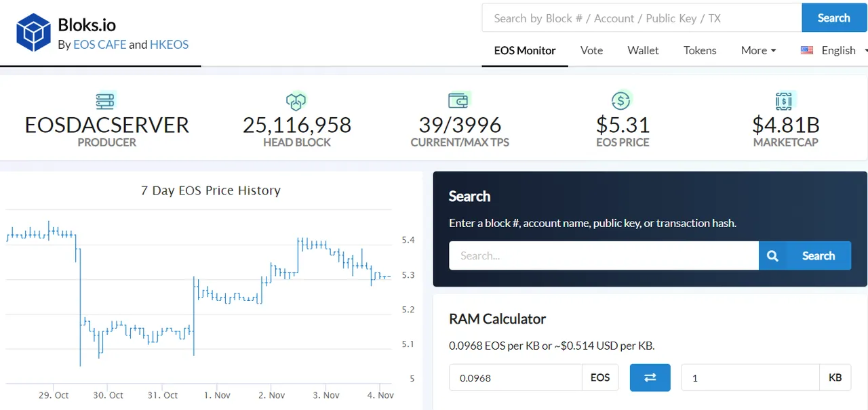Click the Bloks.io cube logo
Screen dimensions: 868x410
[x=34, y=33]
